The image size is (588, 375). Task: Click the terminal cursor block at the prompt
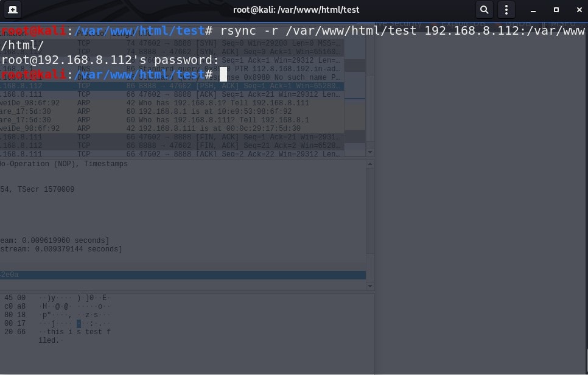click(x=223, y=74)
